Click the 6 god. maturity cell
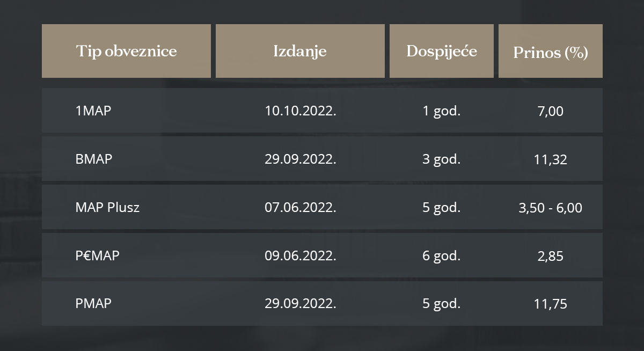Viewport: 644px width, 351px height. click(442, 256)
